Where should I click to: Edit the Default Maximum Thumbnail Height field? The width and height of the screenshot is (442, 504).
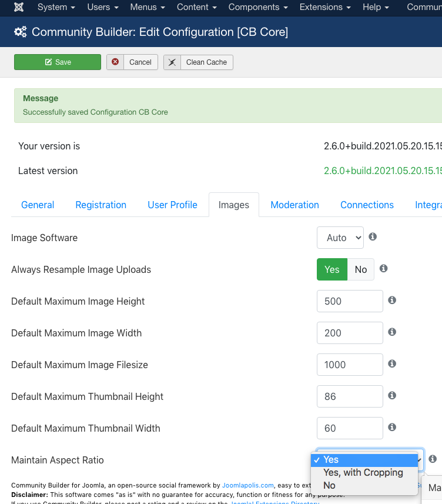pyautogui.click(x=350, y=396)
